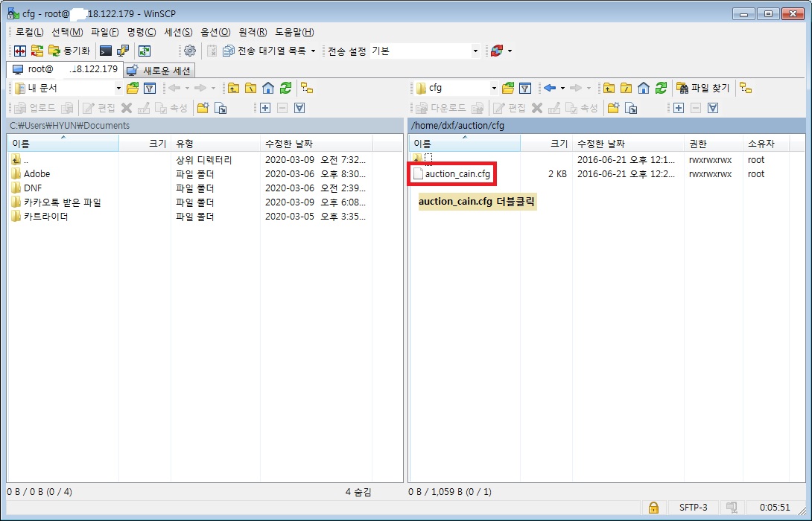This screenshot has width=812, height=521.
Task: Sort remote panel by 소유자 column header
Action: 765,144
